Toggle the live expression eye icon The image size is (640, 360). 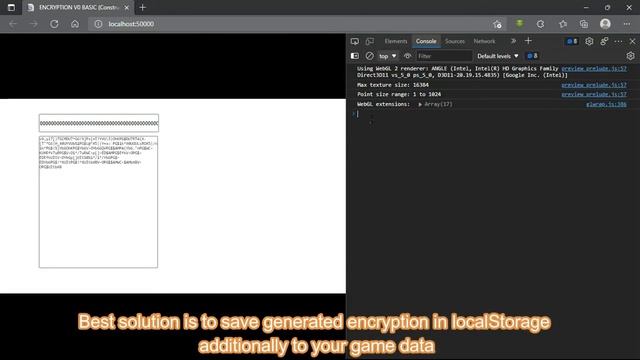point(407,56)
